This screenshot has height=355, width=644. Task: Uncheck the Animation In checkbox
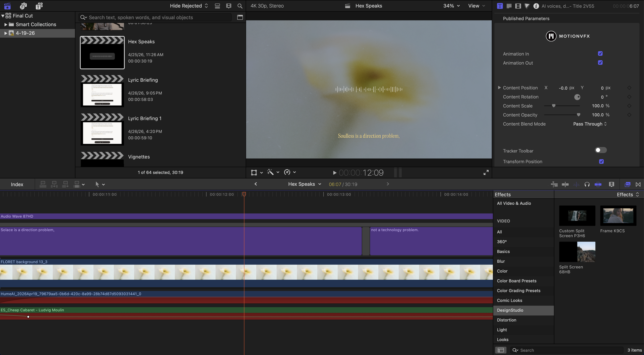click(600, 53)
